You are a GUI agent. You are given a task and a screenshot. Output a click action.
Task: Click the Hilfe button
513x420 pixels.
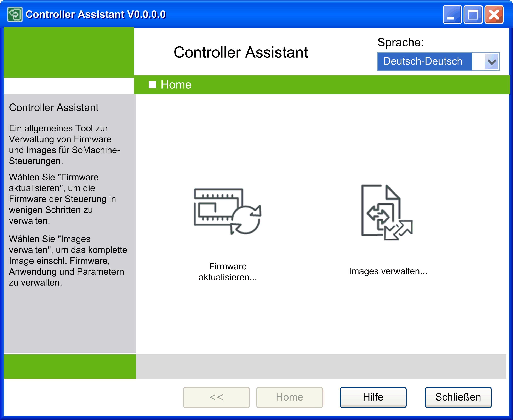point(373,397)
